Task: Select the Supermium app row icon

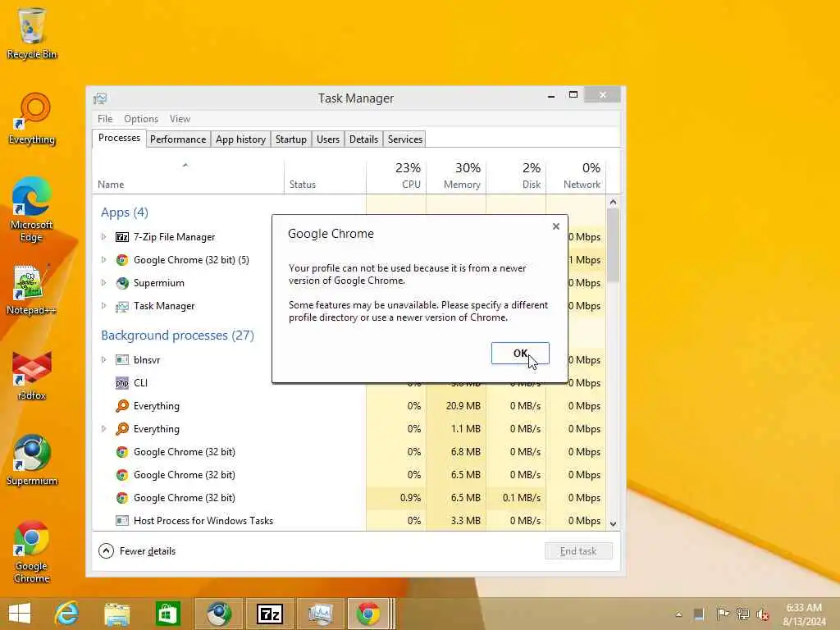Action: tap(122, 283)
